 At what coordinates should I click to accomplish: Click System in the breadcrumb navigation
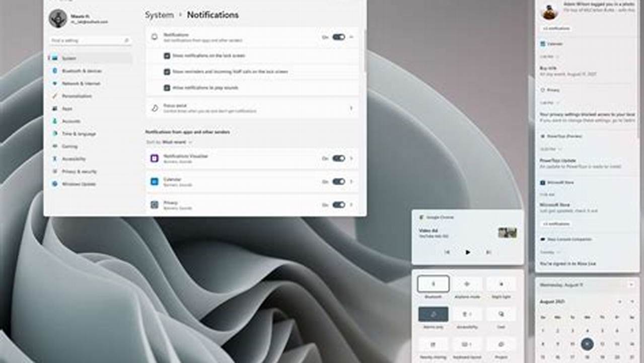pos(158,15)
